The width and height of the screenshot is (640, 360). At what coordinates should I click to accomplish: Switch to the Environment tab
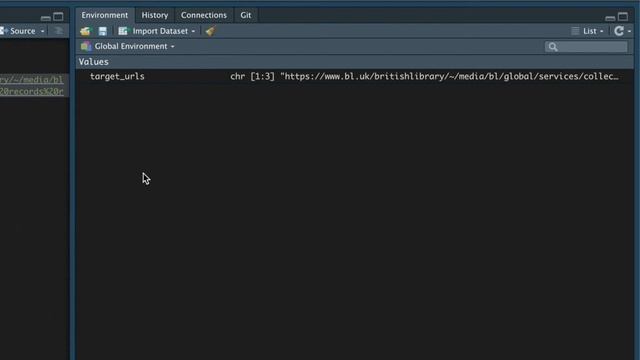(x=104, y=15)
